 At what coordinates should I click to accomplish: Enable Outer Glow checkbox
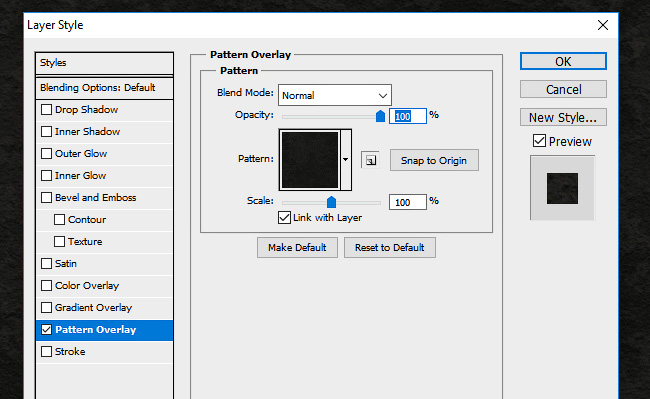46,153
